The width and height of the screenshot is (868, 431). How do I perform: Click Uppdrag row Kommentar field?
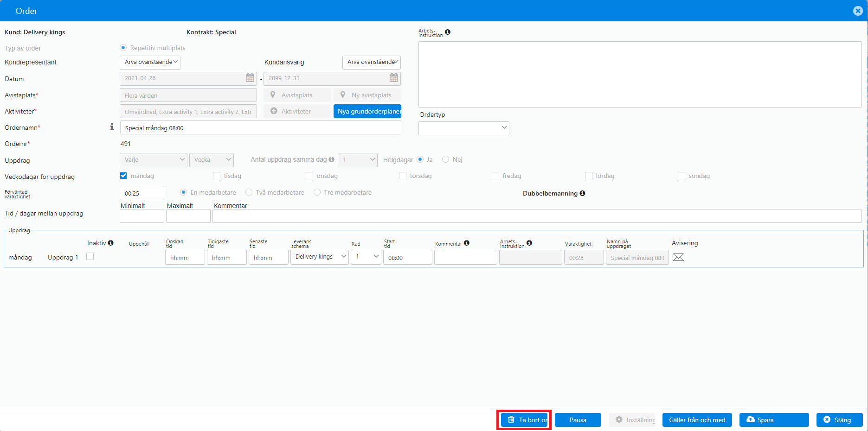(x=466, y=258)
